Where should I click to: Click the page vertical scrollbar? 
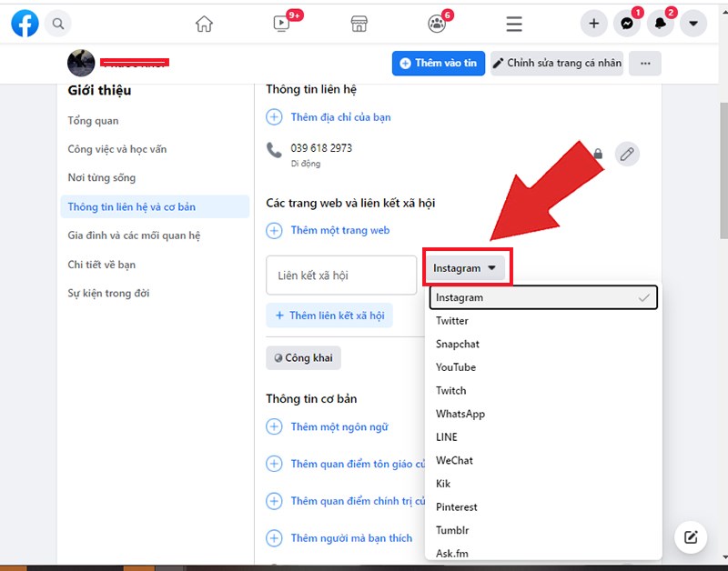(x=723, y=171)
